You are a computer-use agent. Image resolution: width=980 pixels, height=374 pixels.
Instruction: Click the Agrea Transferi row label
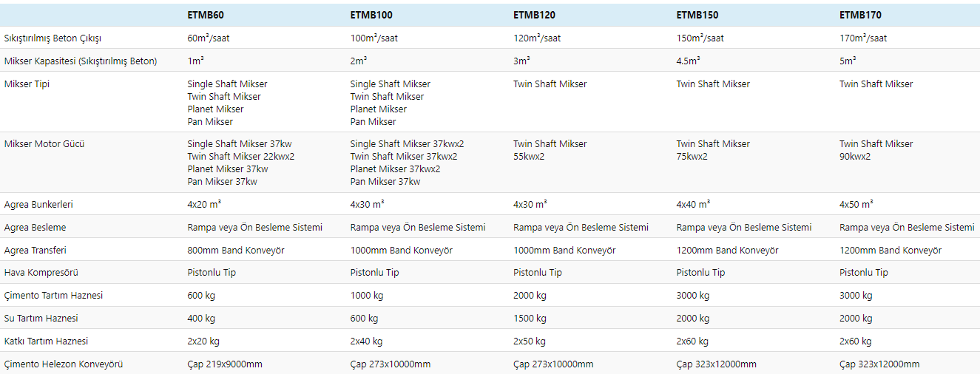[35, 251]
